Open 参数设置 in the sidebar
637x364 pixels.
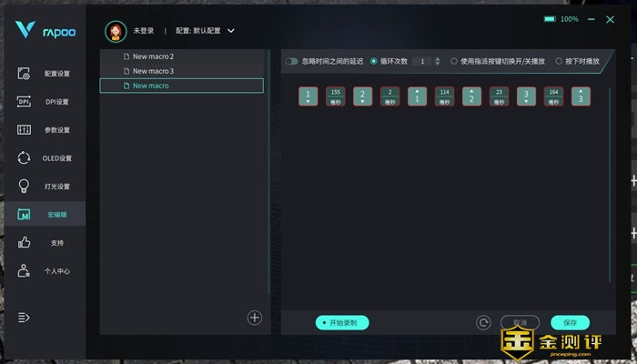[x=44, y=130]
